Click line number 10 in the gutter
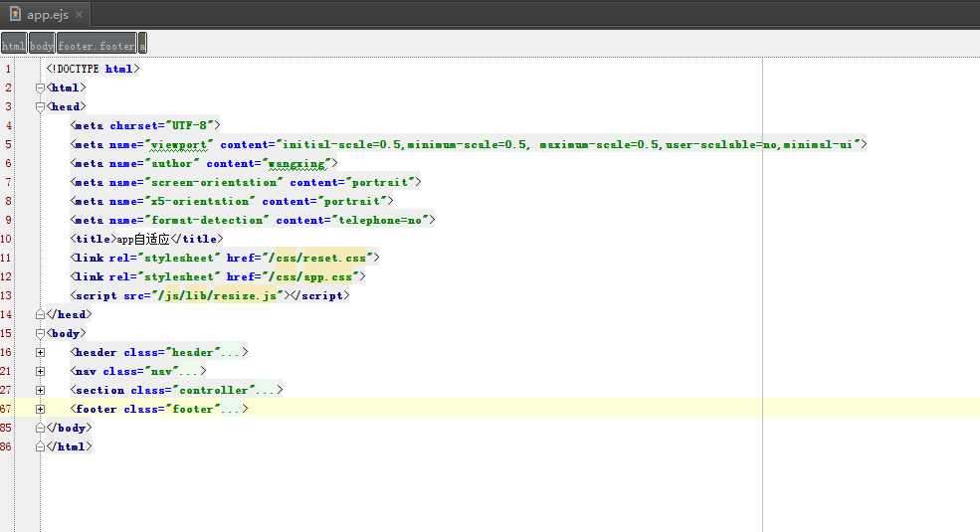 pos(8,239)
